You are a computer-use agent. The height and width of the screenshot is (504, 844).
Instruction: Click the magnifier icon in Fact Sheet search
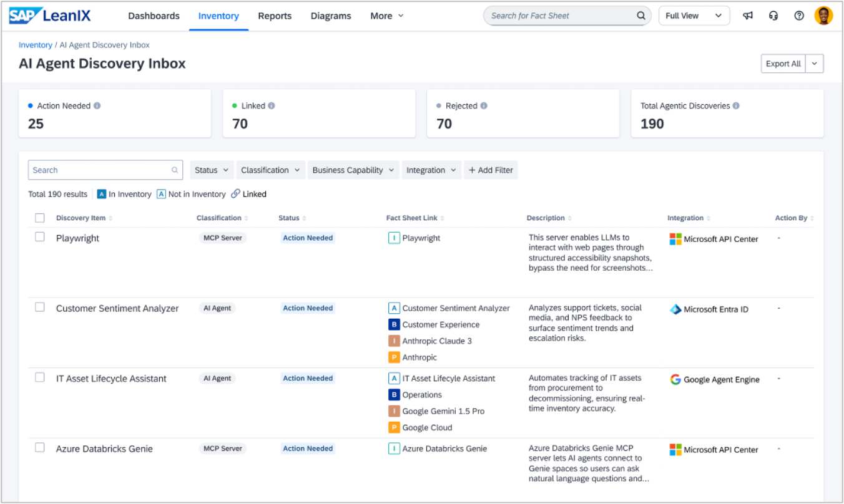click(640, 16)
